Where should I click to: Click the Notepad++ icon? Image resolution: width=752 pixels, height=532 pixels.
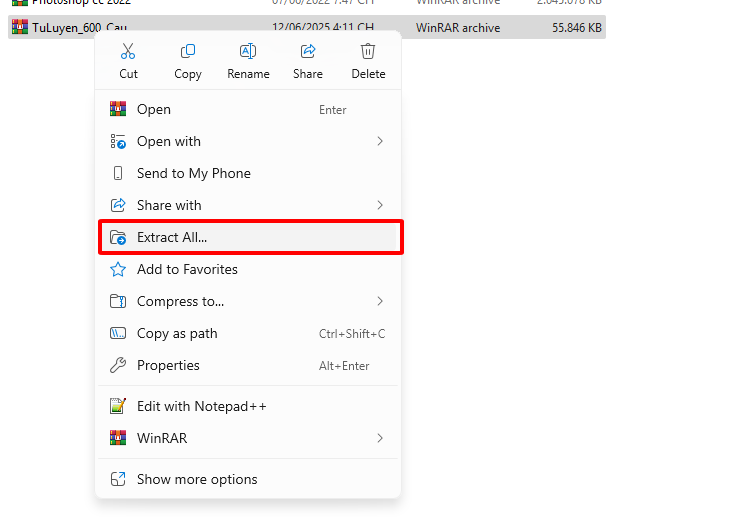[118, 406]
